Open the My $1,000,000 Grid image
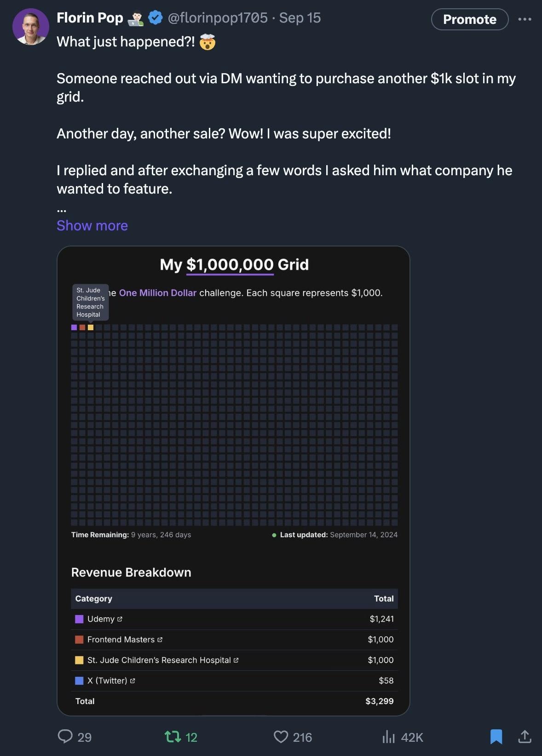 click(233, 481)
